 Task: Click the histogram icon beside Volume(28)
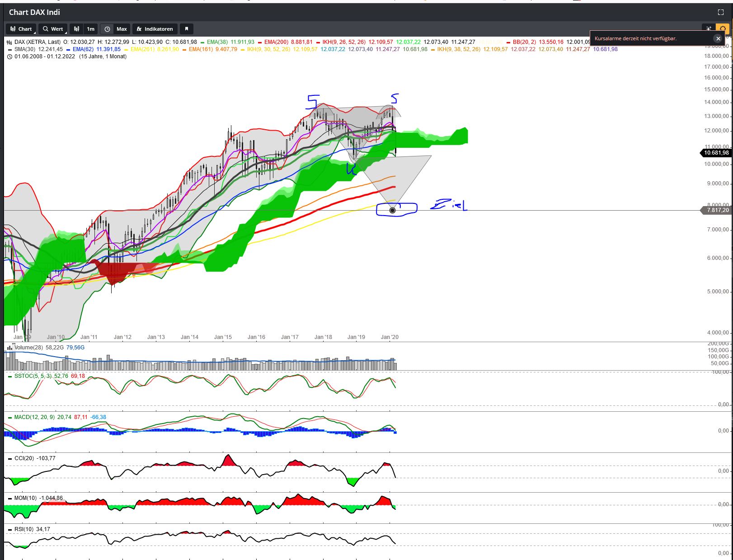[9, 348]
